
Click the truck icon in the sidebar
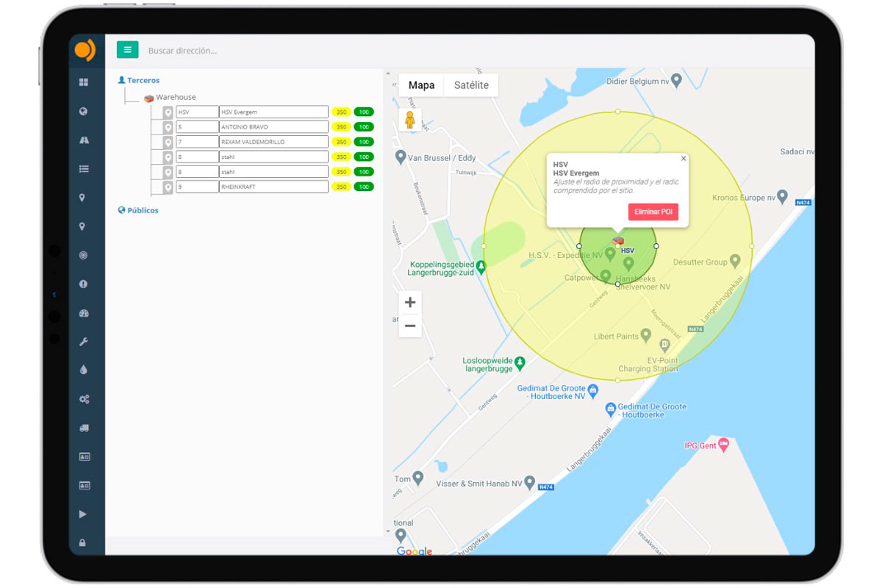tap(84, 428)
